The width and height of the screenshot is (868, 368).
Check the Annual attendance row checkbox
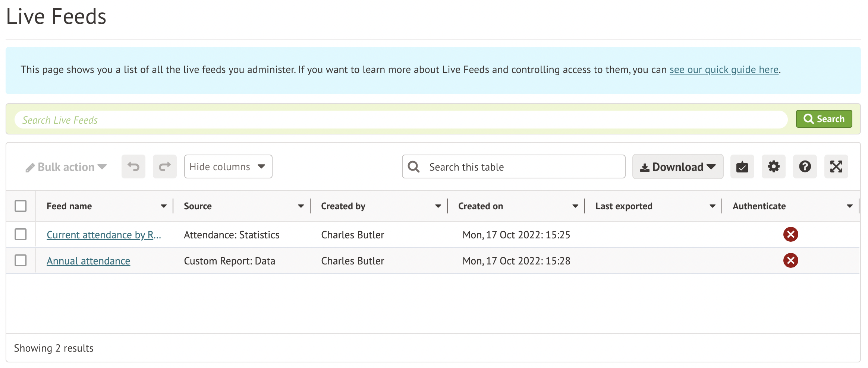coord(21,261)
